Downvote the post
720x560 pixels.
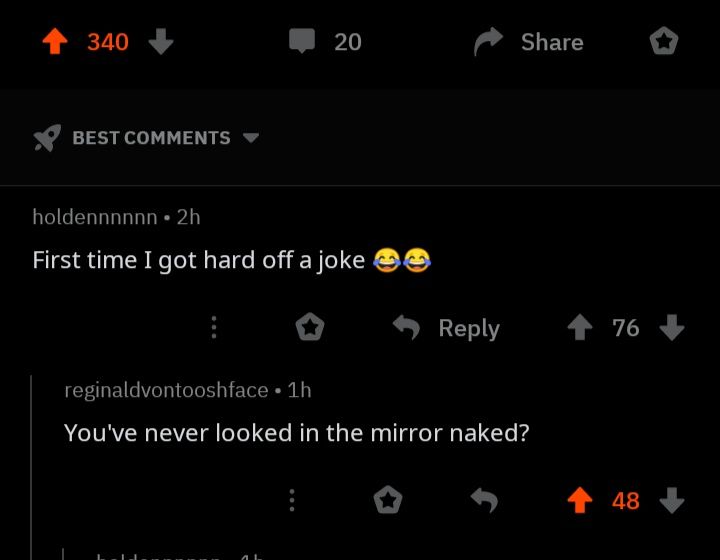coord(161,41)
